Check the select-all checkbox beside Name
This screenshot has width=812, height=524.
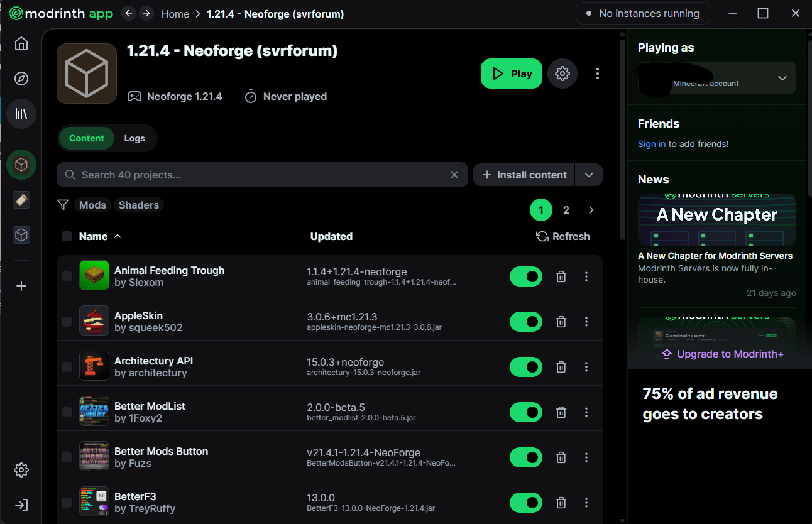67,236
